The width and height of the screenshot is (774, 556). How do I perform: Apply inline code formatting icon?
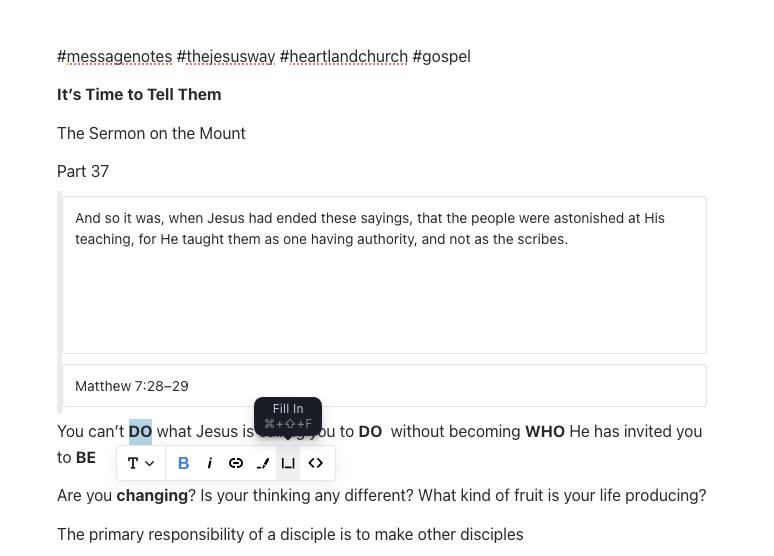(x=315, y=463)
